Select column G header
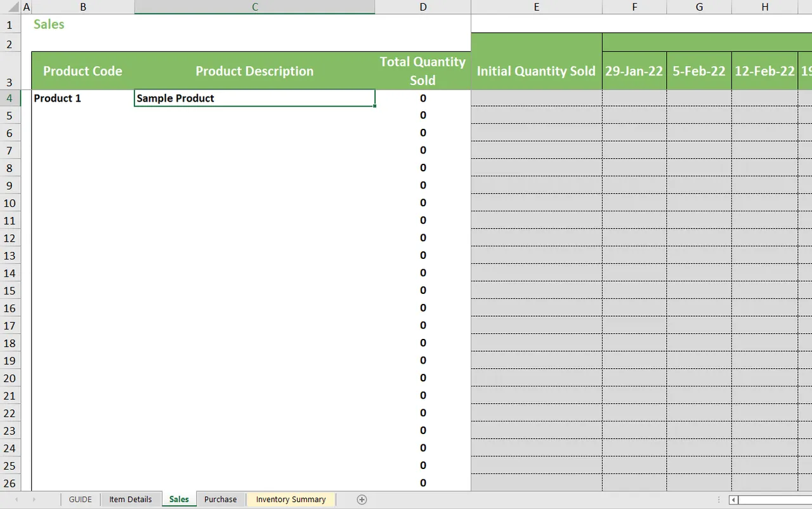This screenshot has width=812, height=509. pyautogui.click(x=699, y=7)
